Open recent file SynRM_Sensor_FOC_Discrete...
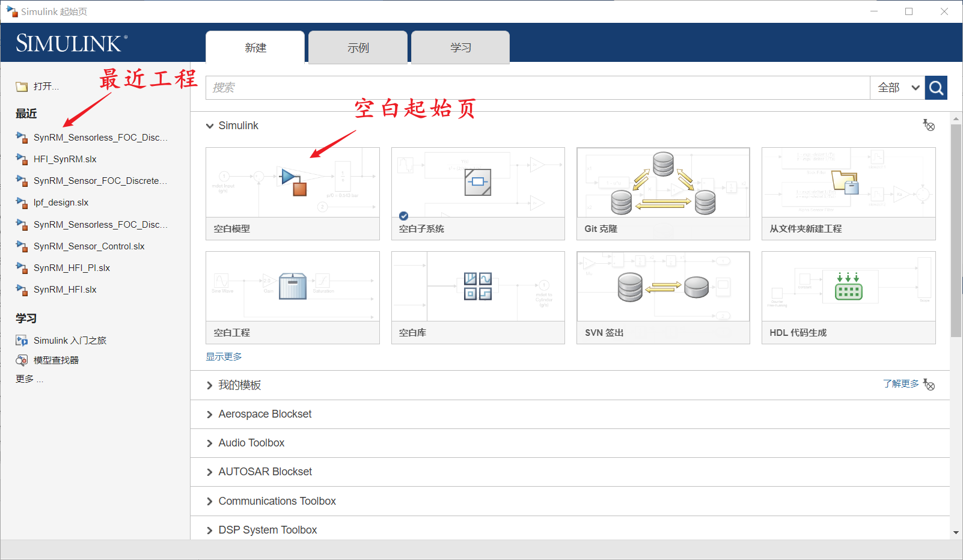The width and height of the screenshot is (963, 560). click(100, 181)
